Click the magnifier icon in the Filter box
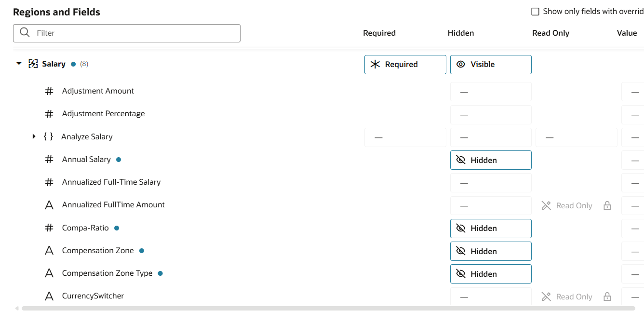644x311 pixels. (x=25, y=33)
